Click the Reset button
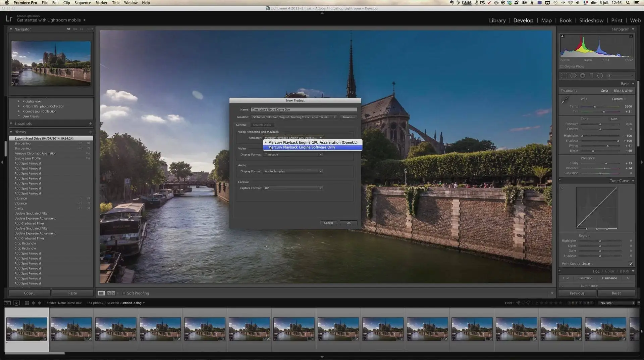The height and width of the screenshot is (360, 644). [x=616, y=293]
